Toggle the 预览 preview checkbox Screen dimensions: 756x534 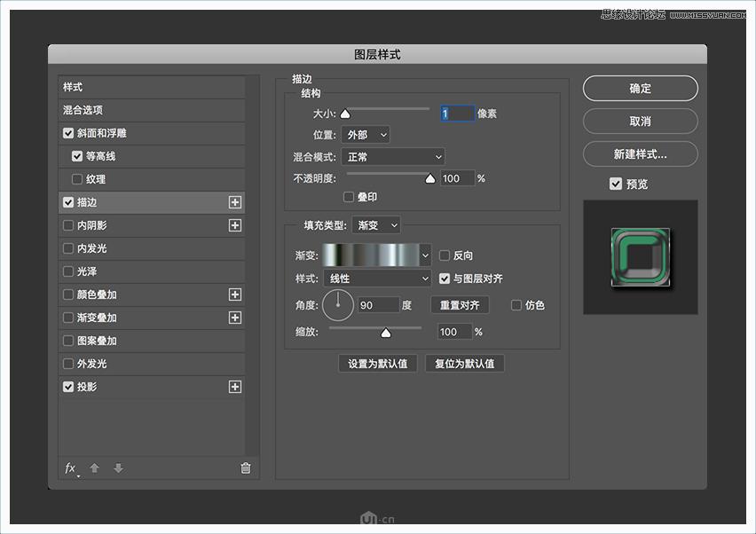click(616, 185)
